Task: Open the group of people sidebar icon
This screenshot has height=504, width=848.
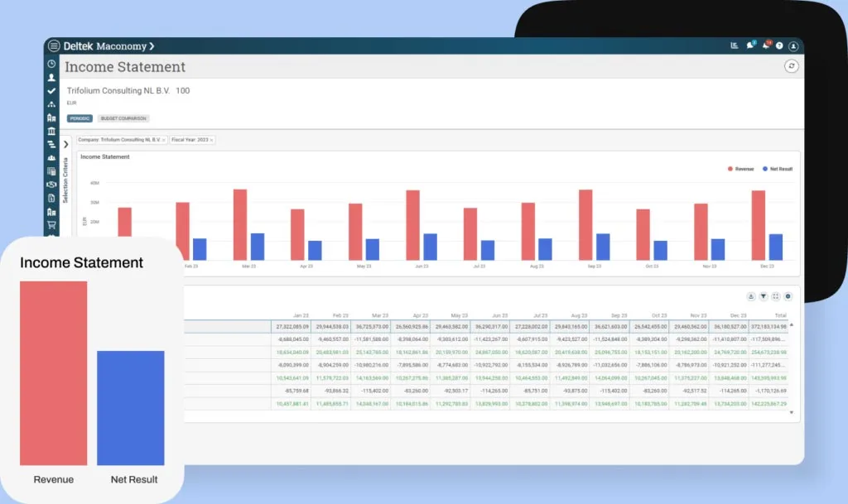Action: click(x=51, y=158)
